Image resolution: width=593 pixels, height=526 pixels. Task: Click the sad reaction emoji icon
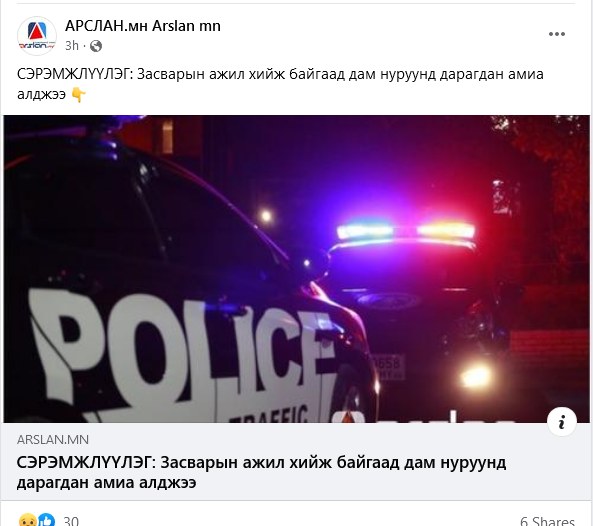27,520
